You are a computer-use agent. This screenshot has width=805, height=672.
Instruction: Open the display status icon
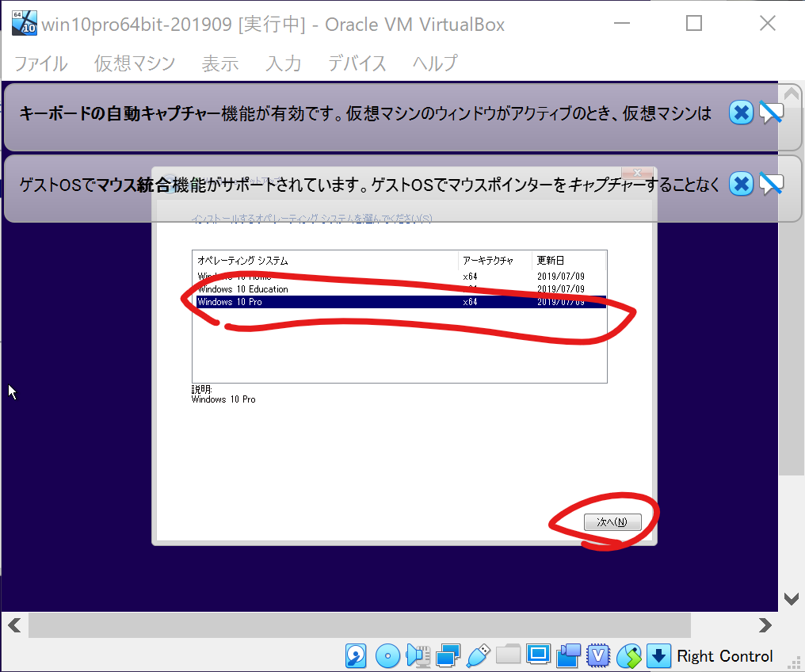tap(540, 656)
